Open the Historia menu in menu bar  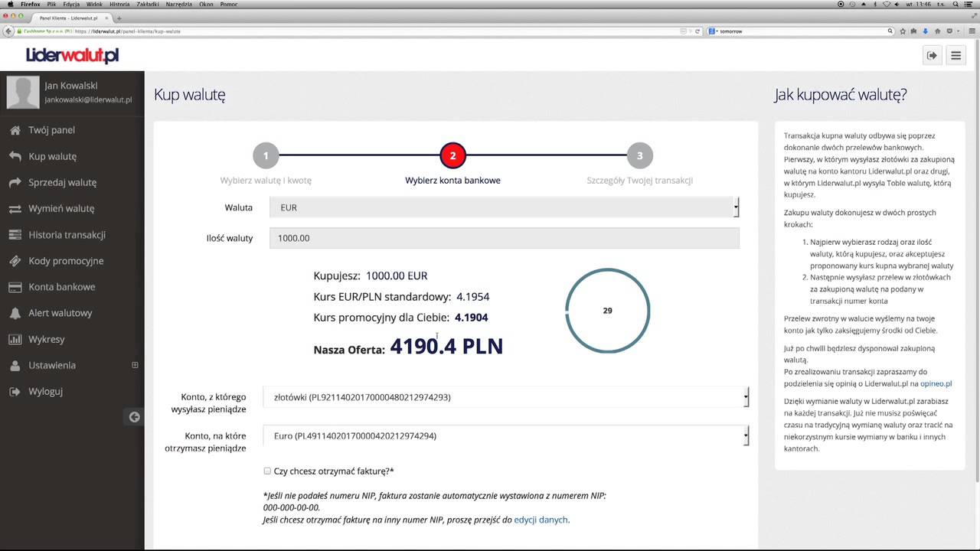[x=119, y=4]
